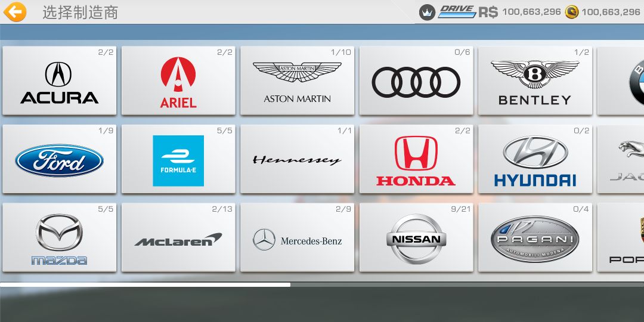Choose the Mazda manufacturer tile
This screenshot has width=644, height=322.
tap(60, 237)
